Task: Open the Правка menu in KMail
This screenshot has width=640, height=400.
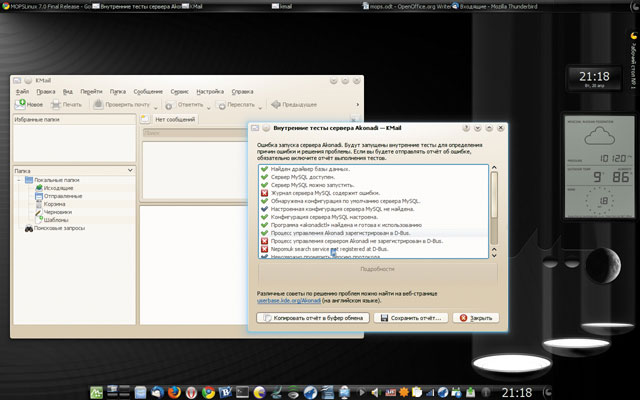Action: click(x=45, y=91)
